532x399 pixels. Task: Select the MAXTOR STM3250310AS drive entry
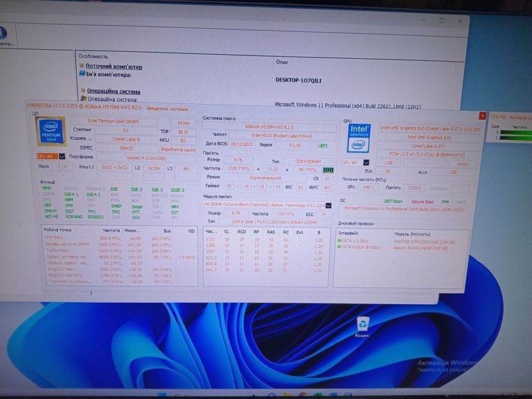[424, 242]
